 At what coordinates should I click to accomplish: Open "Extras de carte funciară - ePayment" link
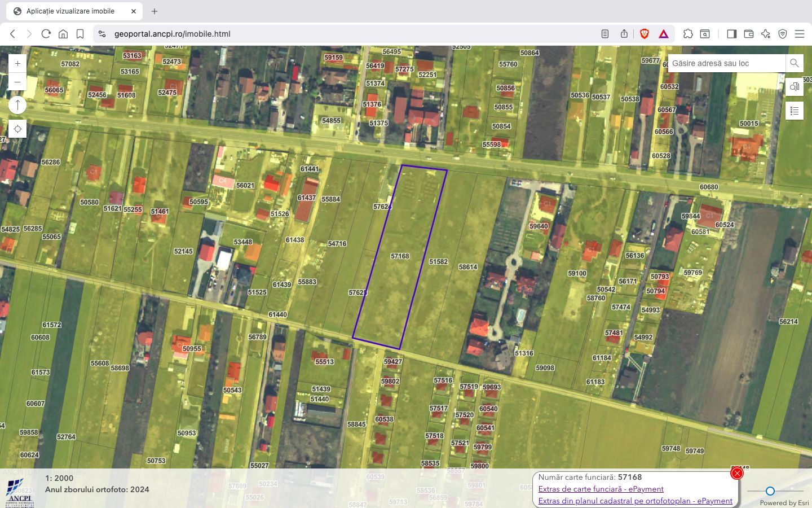[601, 489]
